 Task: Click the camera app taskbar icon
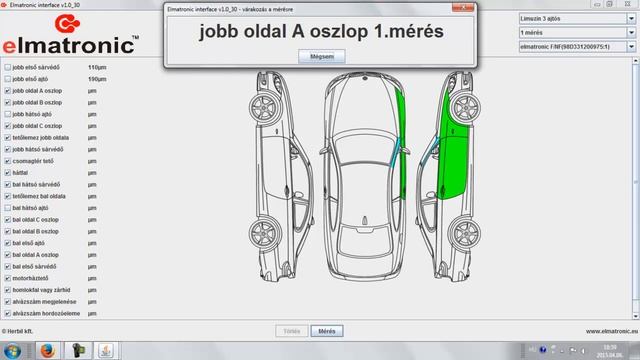(78, 351)
